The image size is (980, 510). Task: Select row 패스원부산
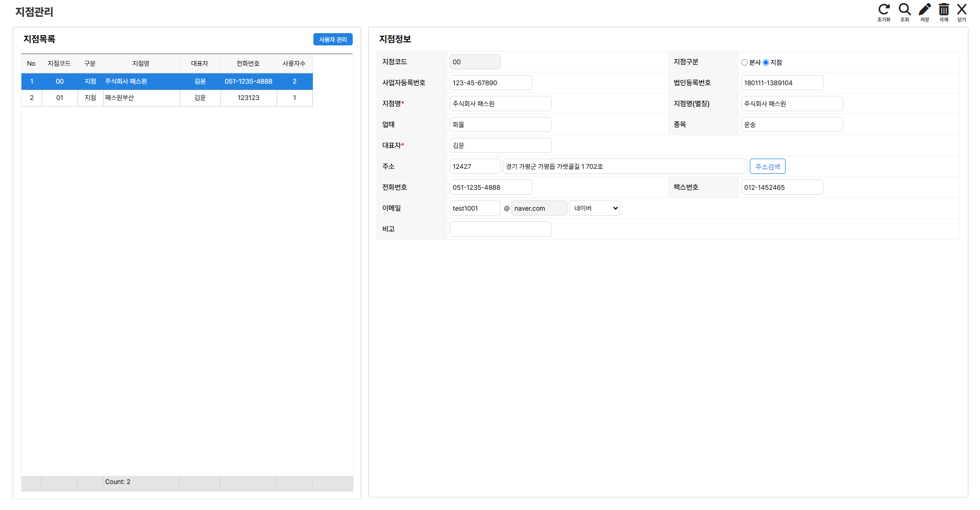(x=167, y=98)
